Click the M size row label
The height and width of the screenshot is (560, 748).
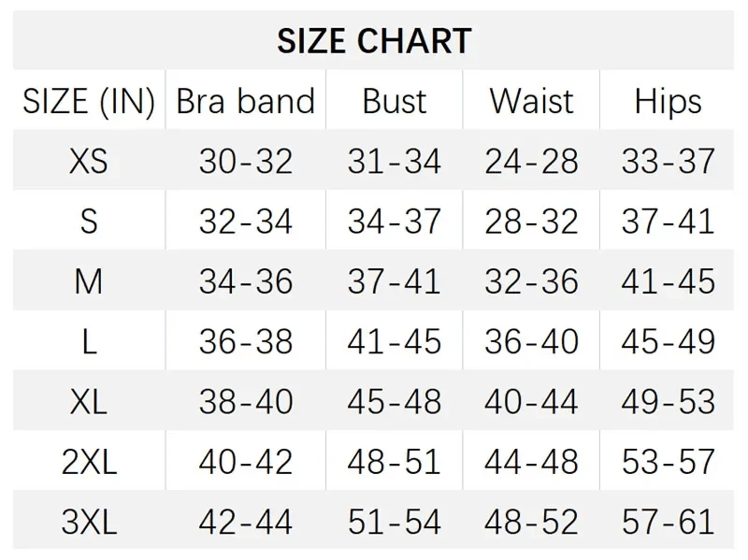89,281
